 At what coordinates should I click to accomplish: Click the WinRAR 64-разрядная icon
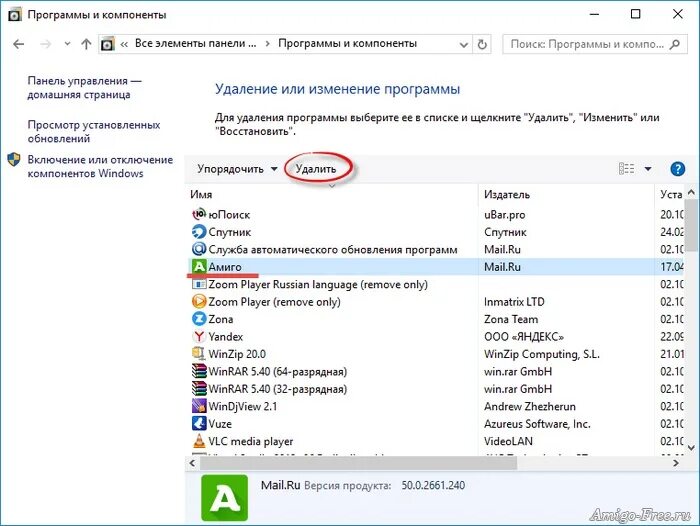click(199, 371)
